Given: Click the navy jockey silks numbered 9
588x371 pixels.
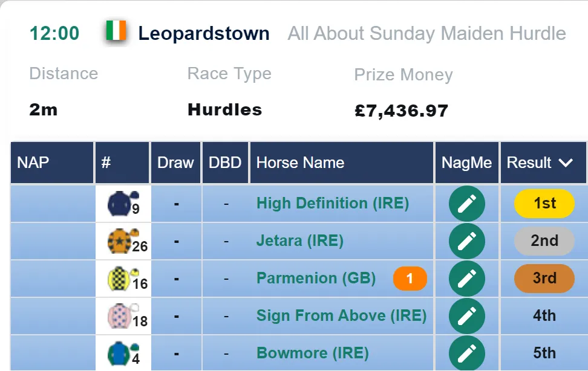Looking at the screenshot, I should pos(123,204).
